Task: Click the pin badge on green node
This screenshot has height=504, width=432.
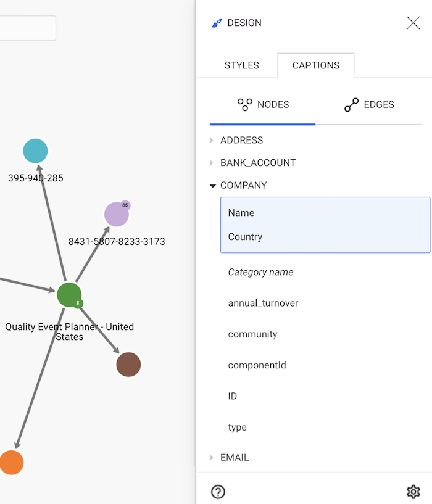Action: [78, 304]
